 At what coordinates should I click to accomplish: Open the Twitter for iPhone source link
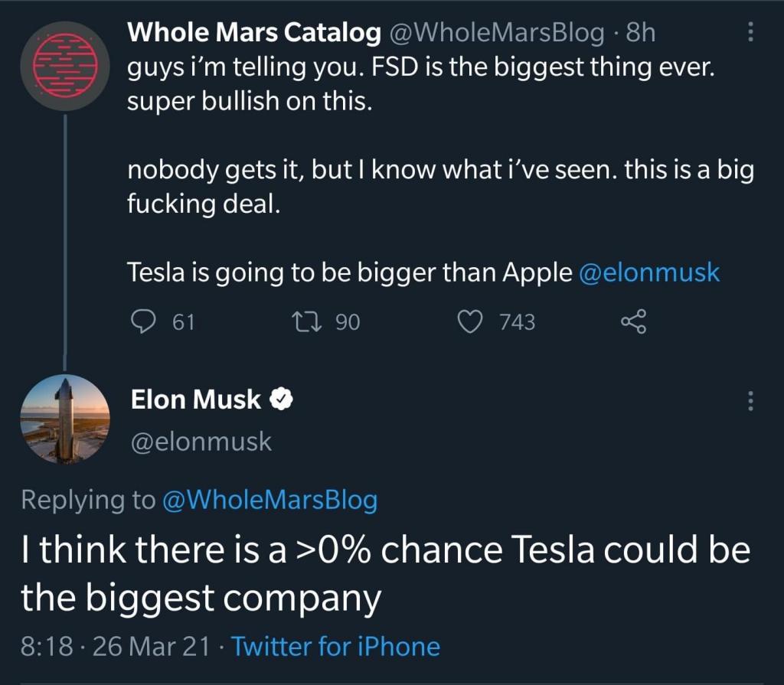pyautogui.click(x=335, y=647)
